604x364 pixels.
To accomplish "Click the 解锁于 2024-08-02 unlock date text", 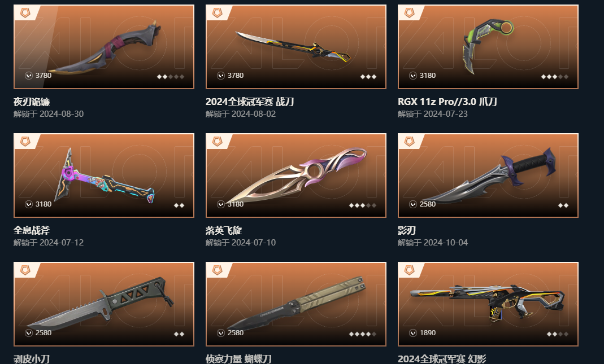I will (x=241, y=114).
